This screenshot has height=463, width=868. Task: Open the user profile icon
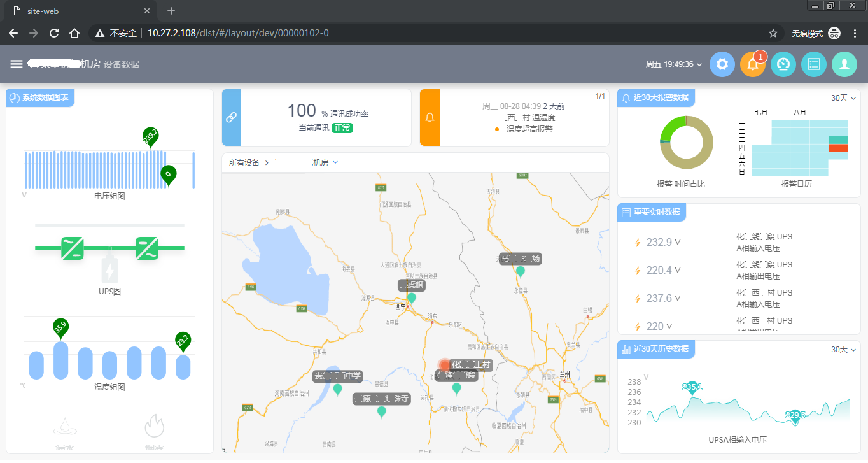844,64
